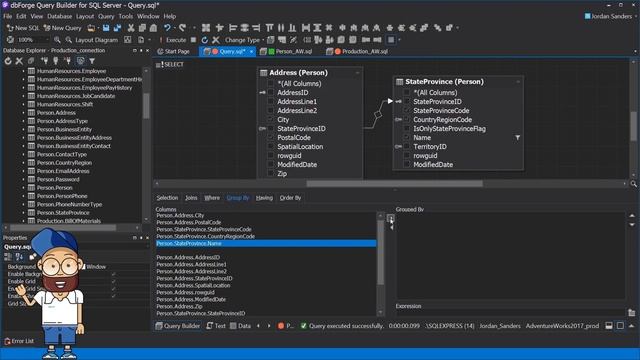Click the Execute query button
The image size is (640, 360).
coord(172,40)
